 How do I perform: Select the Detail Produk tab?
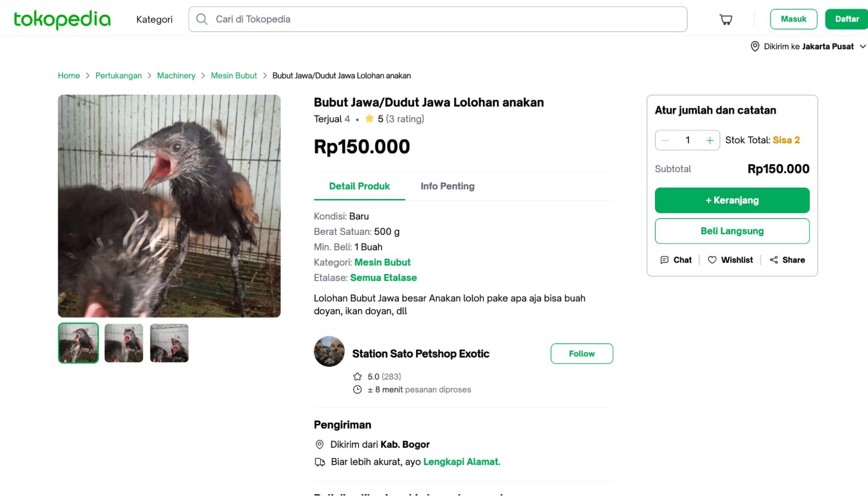pos(359,186)
